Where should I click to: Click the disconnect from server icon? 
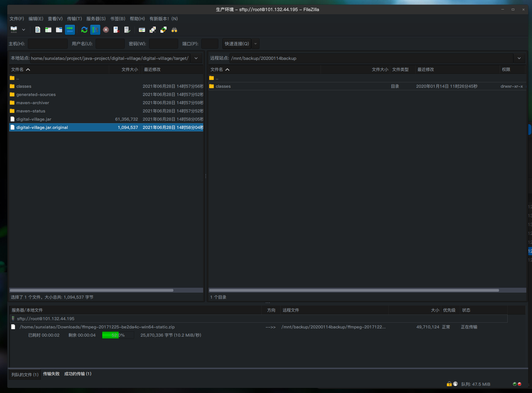[x=116, y=30]
